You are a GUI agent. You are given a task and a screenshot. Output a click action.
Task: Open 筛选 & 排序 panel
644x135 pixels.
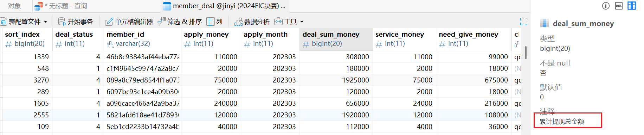[180, 22]
